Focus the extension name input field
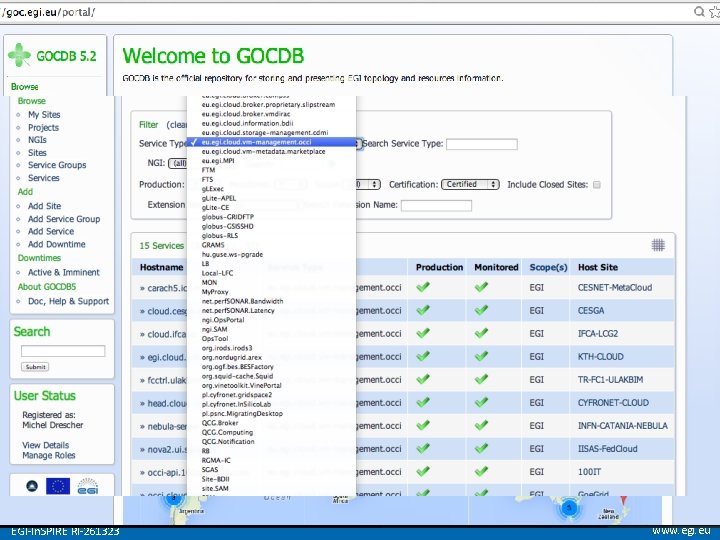Viewport: 720px width, 540px height. [436, 205]
